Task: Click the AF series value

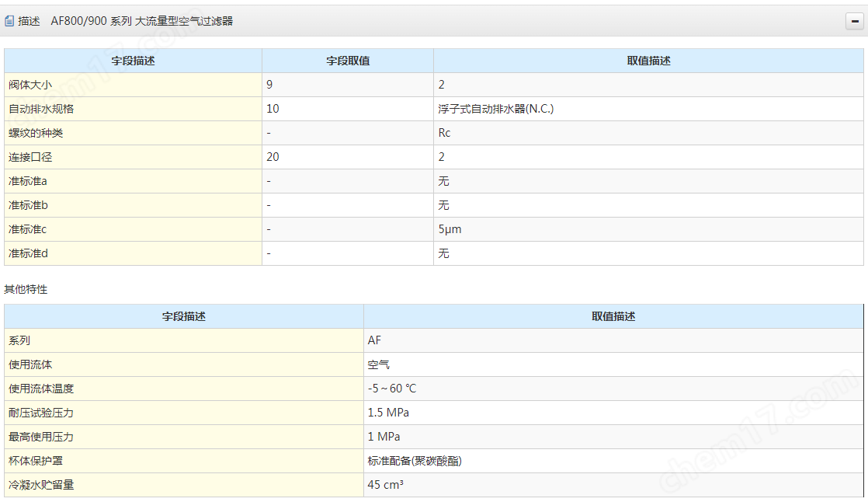Action: tap(374, 340)
